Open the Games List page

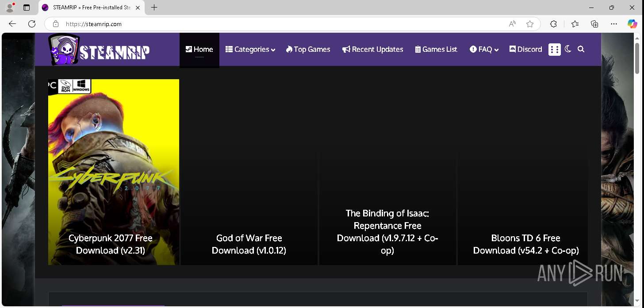436,50
